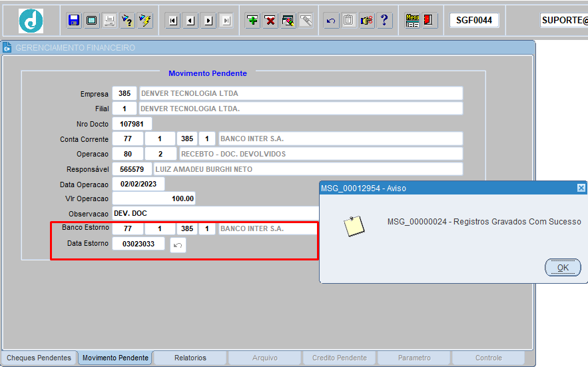Click the Observacao field DEV. DOC
588x367 pixels.
(216, 214)
